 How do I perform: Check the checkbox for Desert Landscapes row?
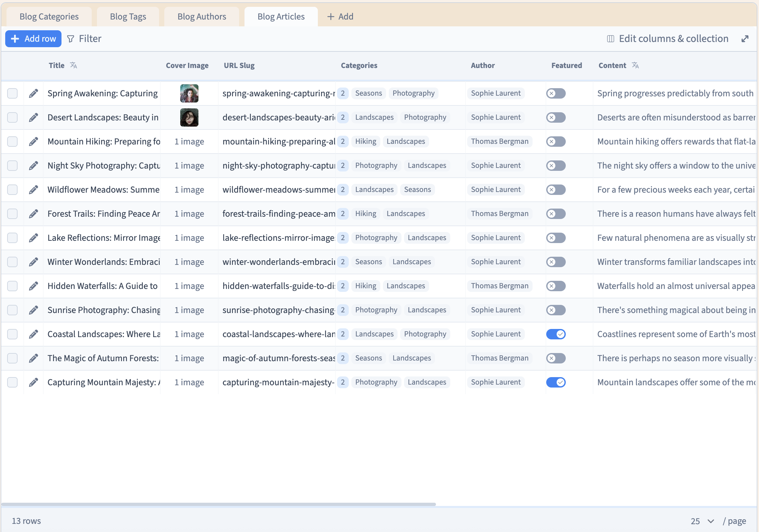(13, 117)
